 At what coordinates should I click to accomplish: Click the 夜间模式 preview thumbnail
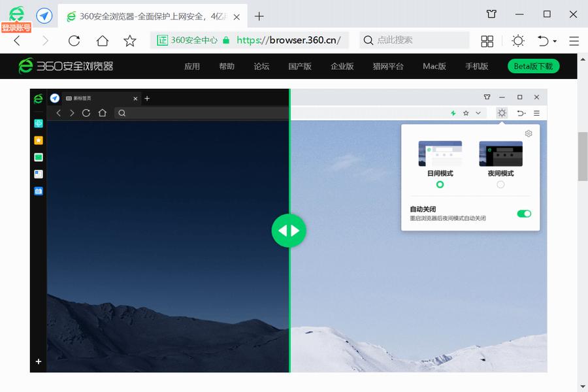pos(500,154)
